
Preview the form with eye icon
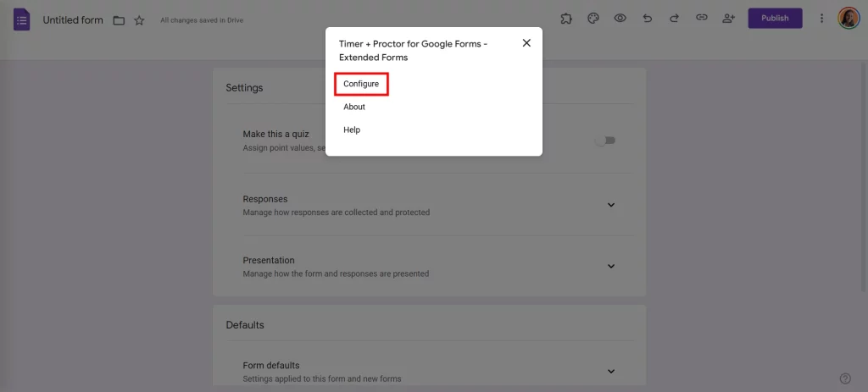click(x=620, y=18)
